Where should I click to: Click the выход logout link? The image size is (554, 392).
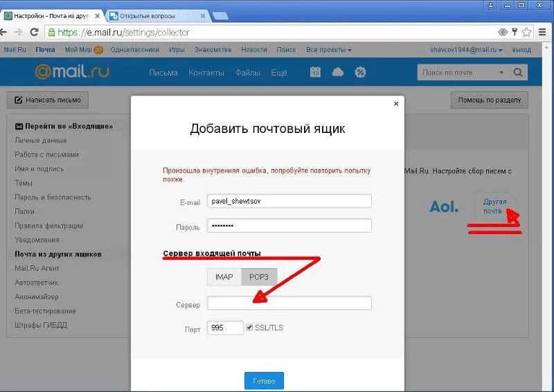pos(521,50)
